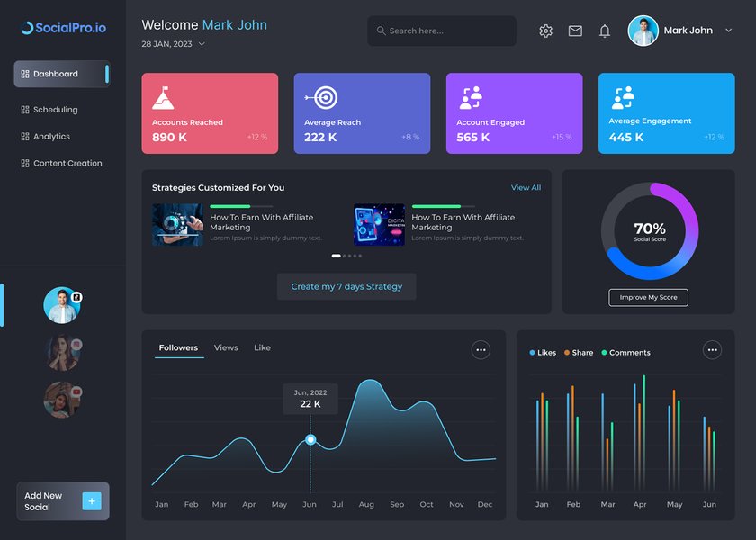756x540 pixels.
Task: Click the Average Engagement people icon
Action: [623, 98]
